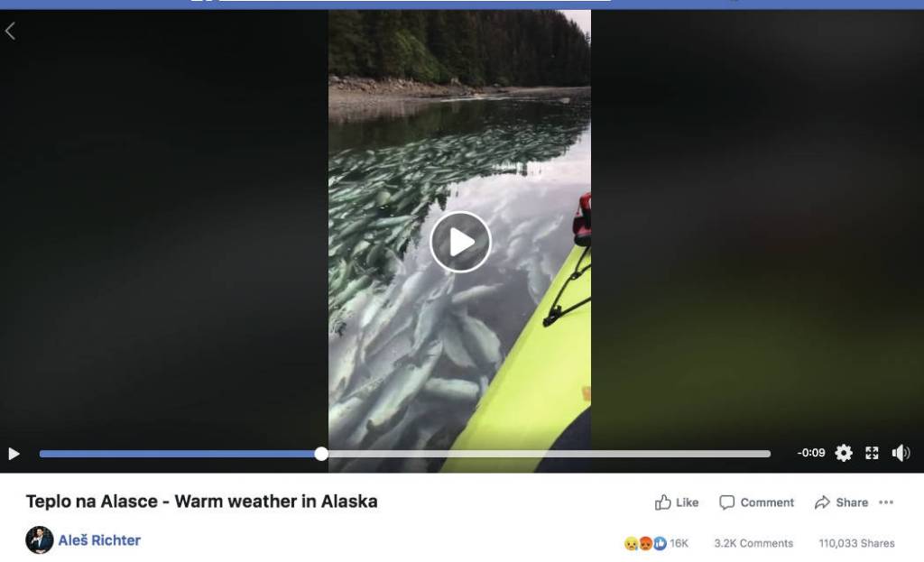Seek to unplayed part of timeline
924x562 pixels.
[x=548, y=454]
